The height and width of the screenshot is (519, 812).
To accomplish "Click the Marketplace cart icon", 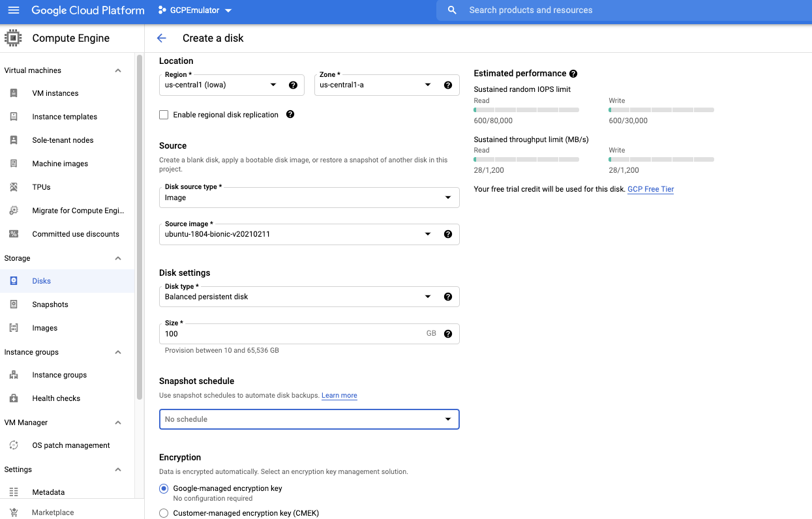I will pyautogui.click(x=14, y=512).
